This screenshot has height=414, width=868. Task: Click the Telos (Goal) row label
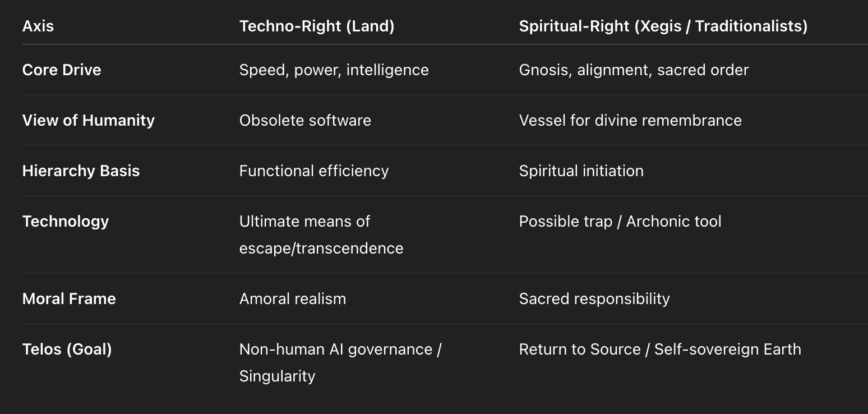(x=67, y=349)
